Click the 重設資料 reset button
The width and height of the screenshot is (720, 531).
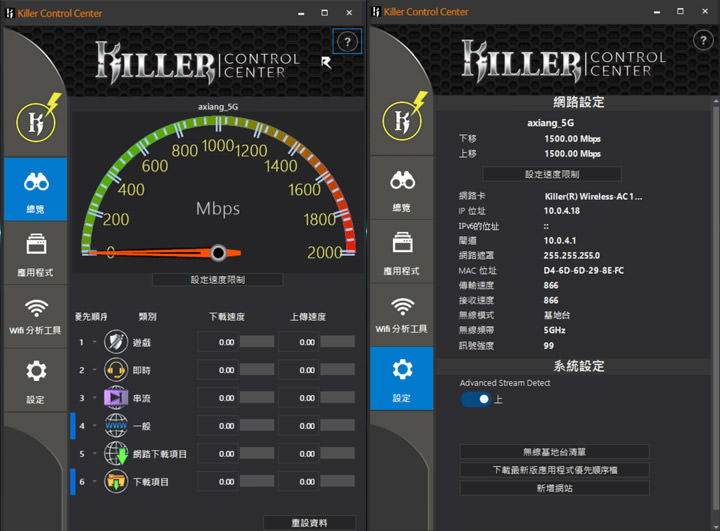tap(309, 523)
